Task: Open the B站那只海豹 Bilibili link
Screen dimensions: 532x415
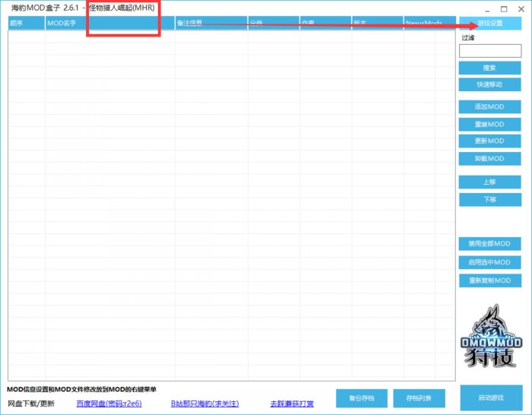Action: click(x=204, y=404)
